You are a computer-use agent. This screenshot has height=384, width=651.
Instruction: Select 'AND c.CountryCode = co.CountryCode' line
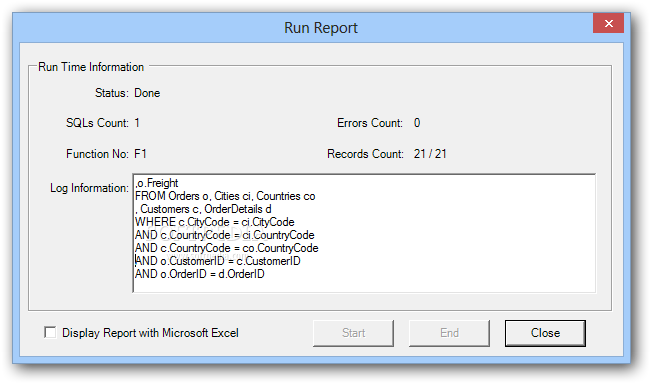coord(227,248)
